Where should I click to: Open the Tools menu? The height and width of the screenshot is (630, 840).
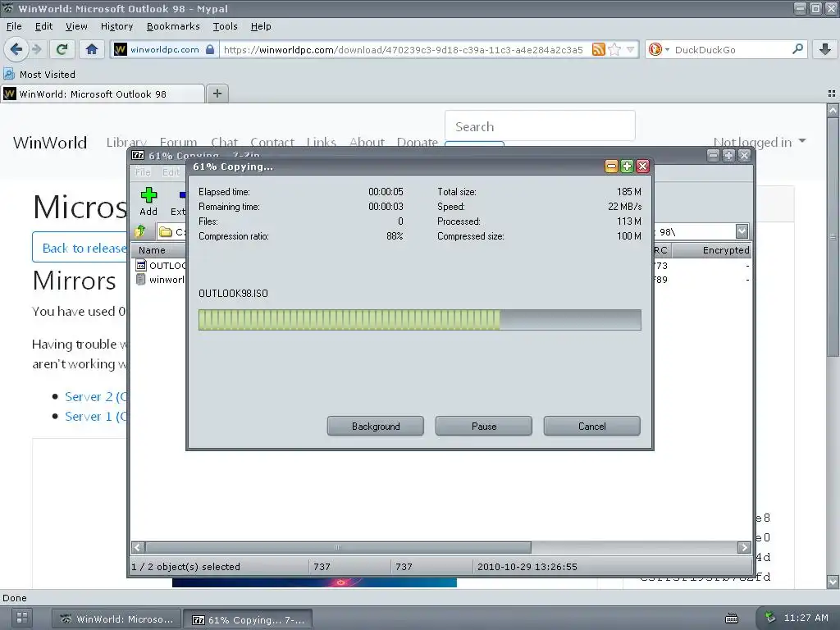pos(225,26)
